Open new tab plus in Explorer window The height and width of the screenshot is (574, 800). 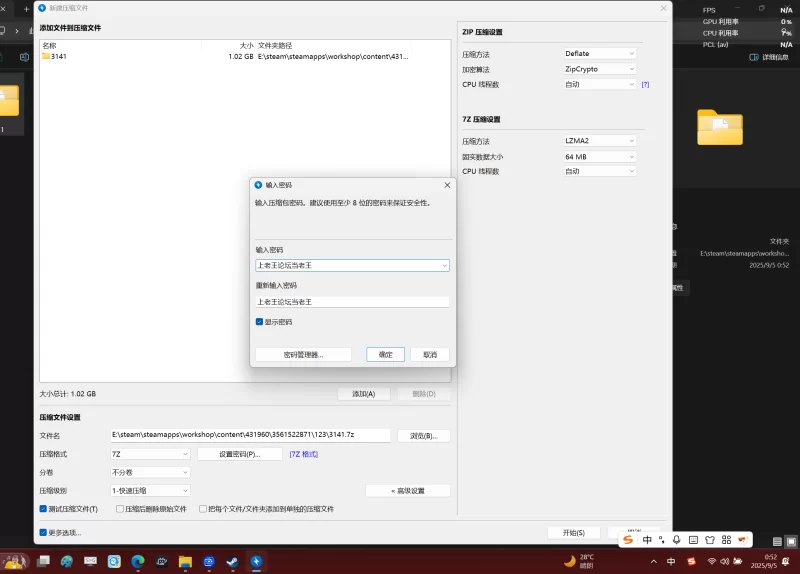[27, 9]
